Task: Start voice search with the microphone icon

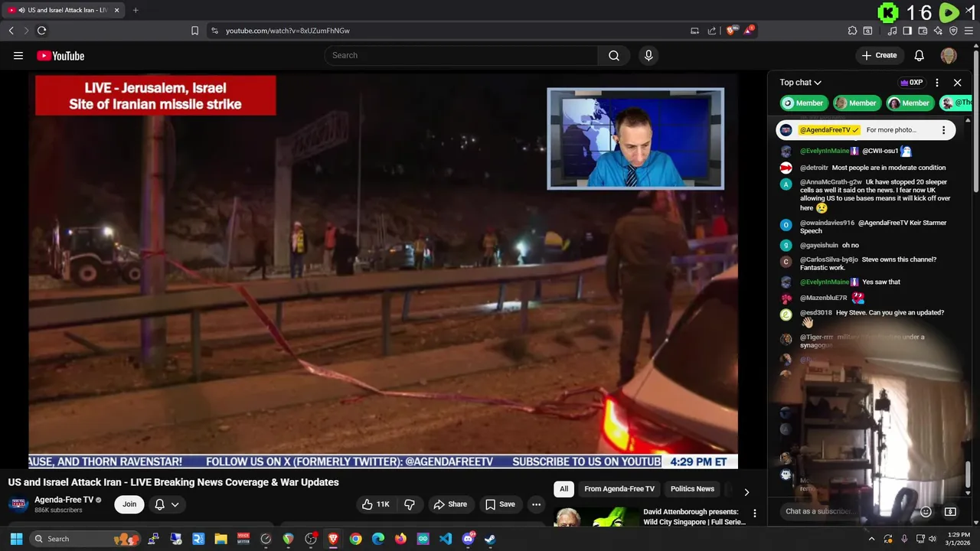Action: 648,55
